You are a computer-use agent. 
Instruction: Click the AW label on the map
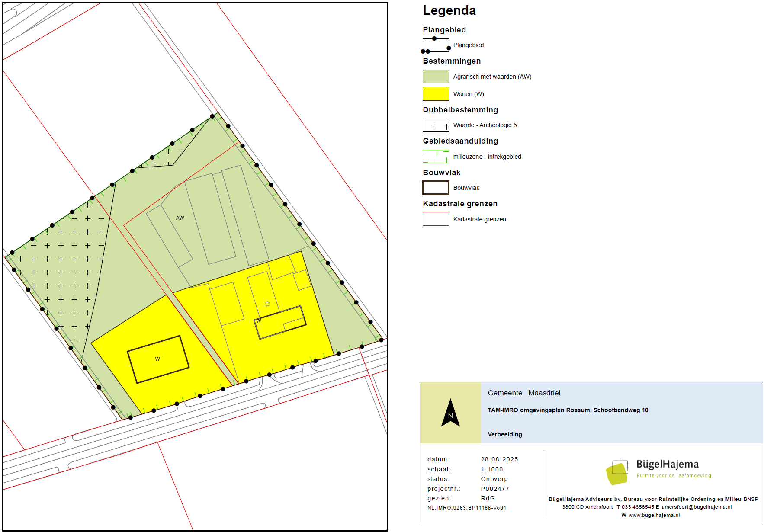pos(180,218)
